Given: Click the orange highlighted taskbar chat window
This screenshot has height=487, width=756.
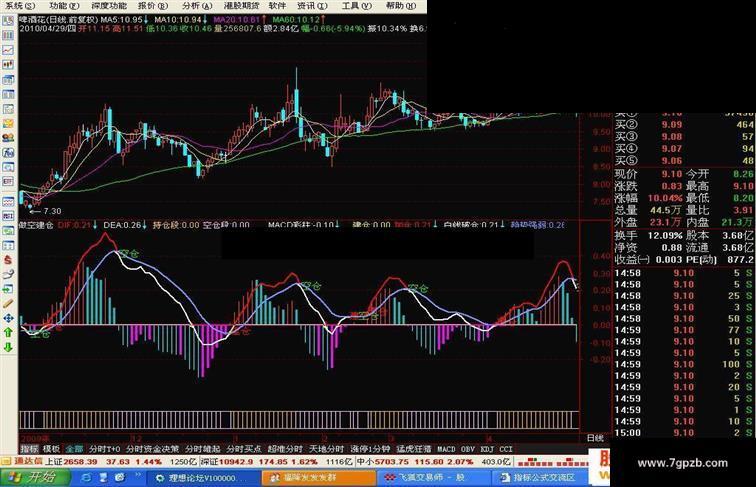Looking at the screenshot, I should (318, 478).
